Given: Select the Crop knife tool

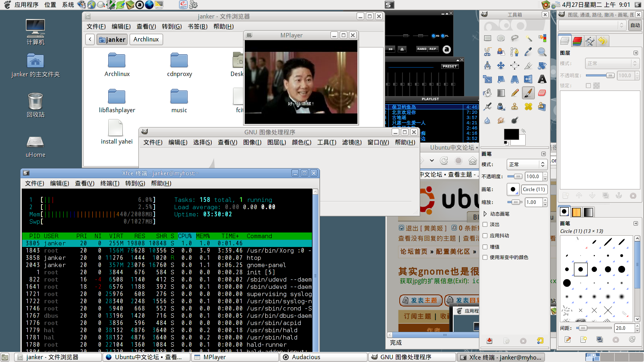Looking at the screenshot, I should (528, 66).
